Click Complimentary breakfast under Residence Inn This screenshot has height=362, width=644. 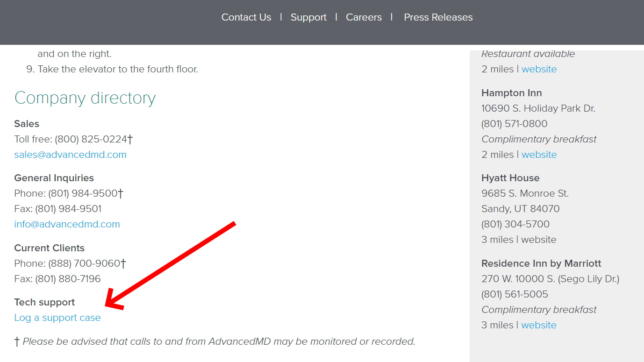click(x=539, y=310)
